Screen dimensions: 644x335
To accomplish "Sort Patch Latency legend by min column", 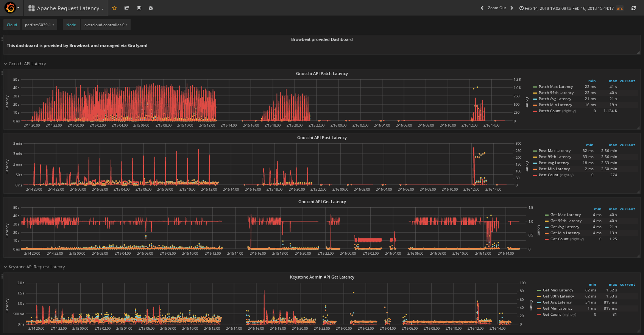I will 592,81.
